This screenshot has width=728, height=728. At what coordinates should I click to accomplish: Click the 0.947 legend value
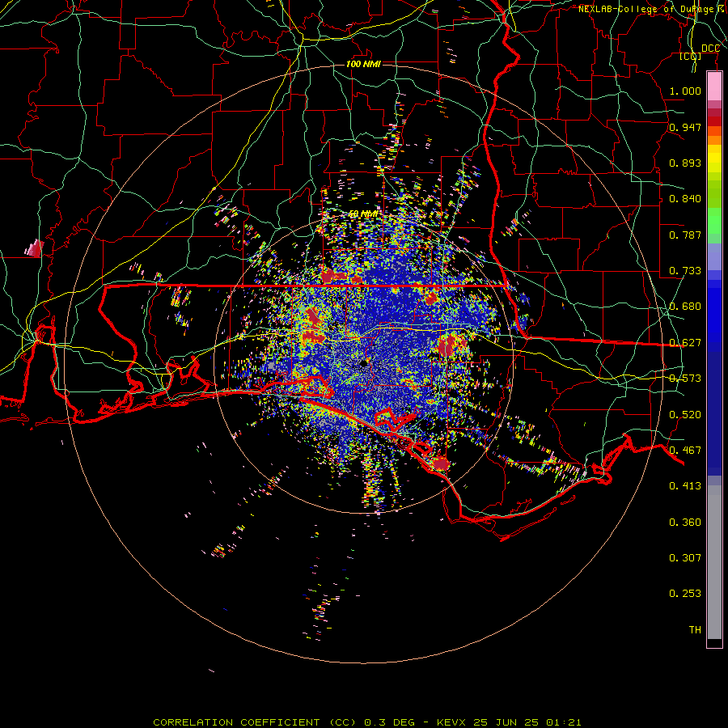[x=685, y=127]
